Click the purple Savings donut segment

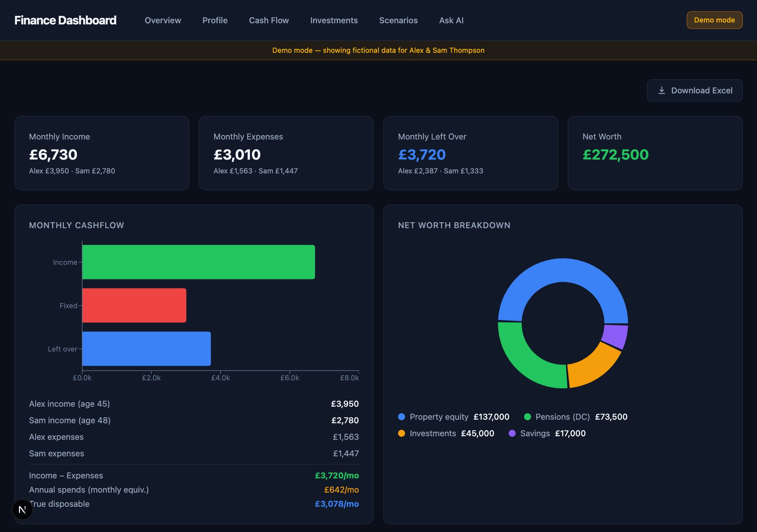615,336
